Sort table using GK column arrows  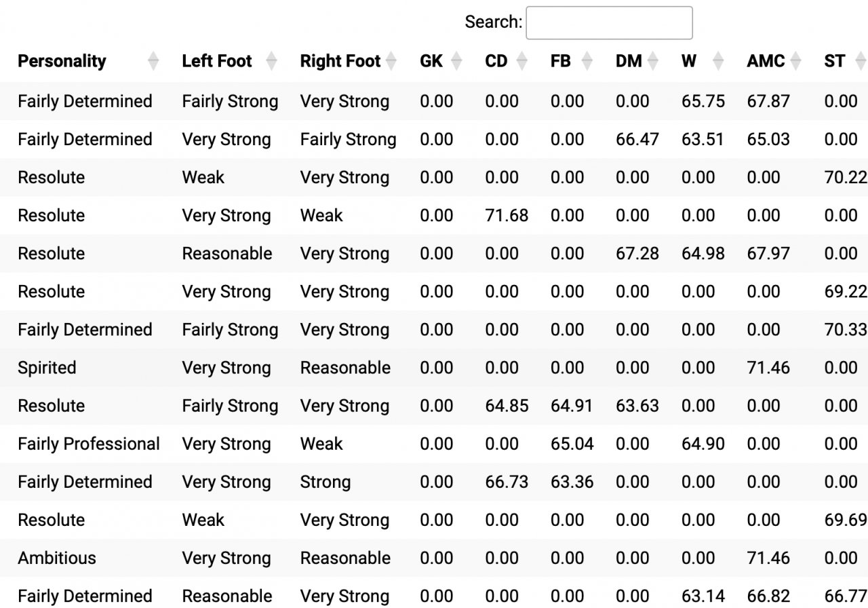(x=456, y=61)
